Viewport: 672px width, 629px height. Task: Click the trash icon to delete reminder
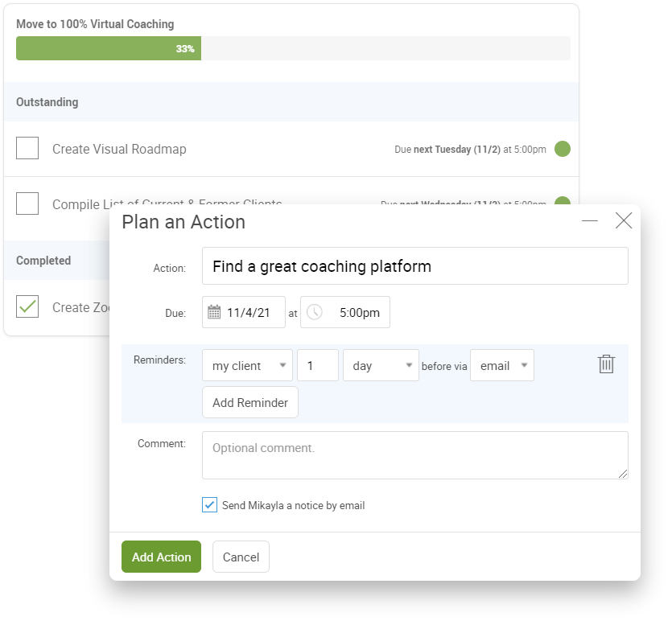pyautogui.click(x=606, y=364)
